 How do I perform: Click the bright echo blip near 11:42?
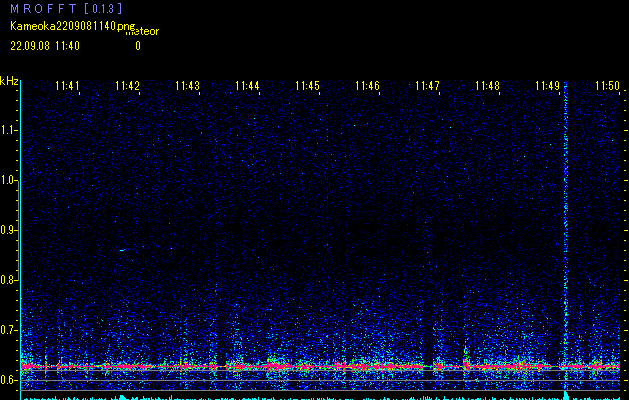click(x=122, y=250)
